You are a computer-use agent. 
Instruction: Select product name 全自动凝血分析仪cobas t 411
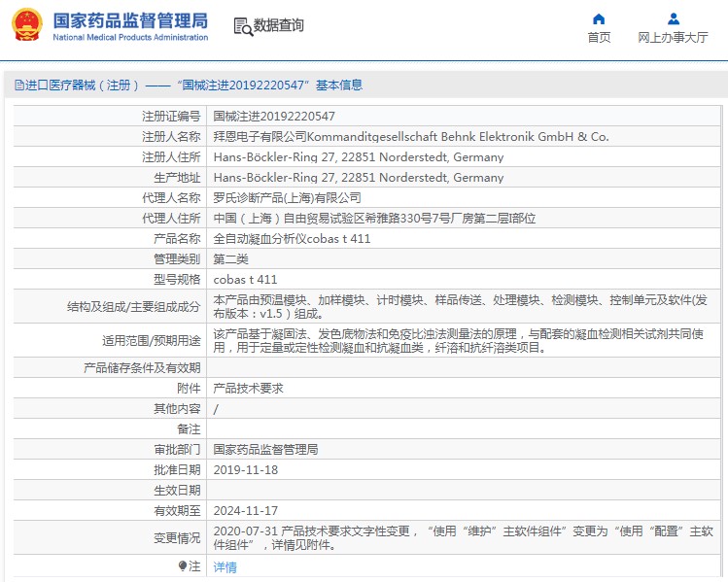point(292,239)
